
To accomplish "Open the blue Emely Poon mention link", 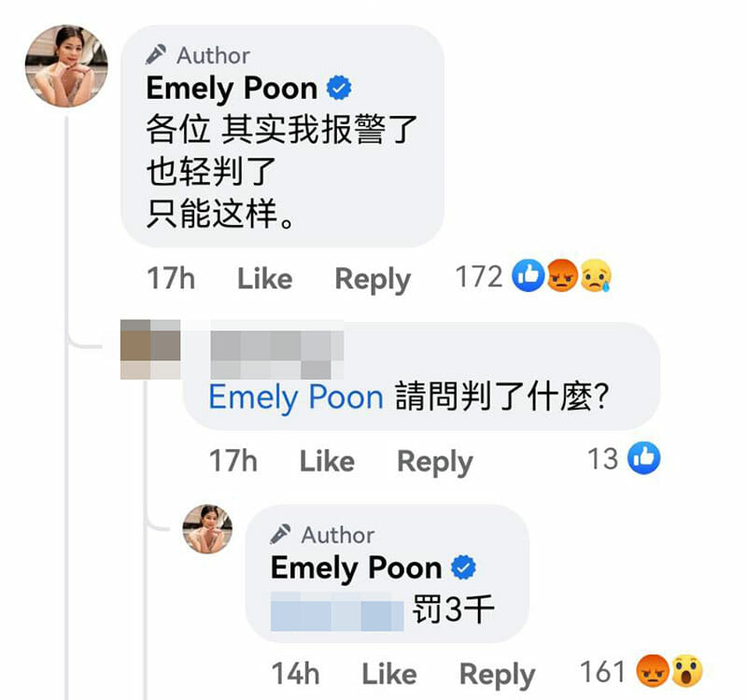I will [296, 398].
